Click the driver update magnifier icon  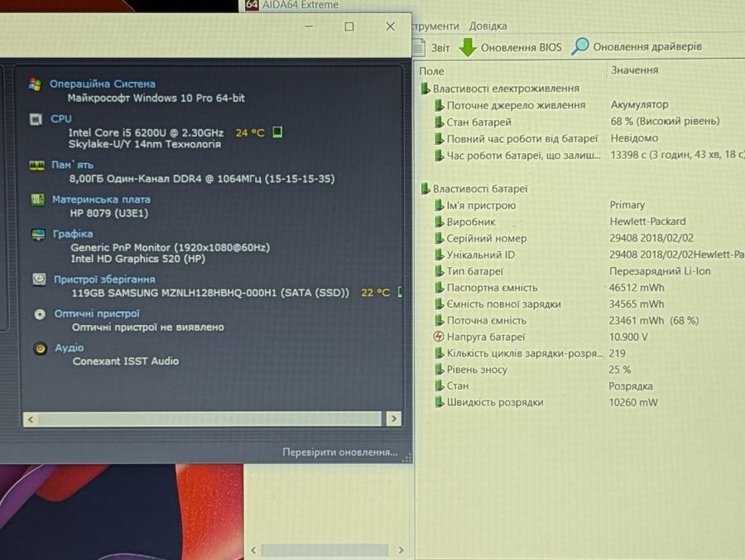click(579, 46)
